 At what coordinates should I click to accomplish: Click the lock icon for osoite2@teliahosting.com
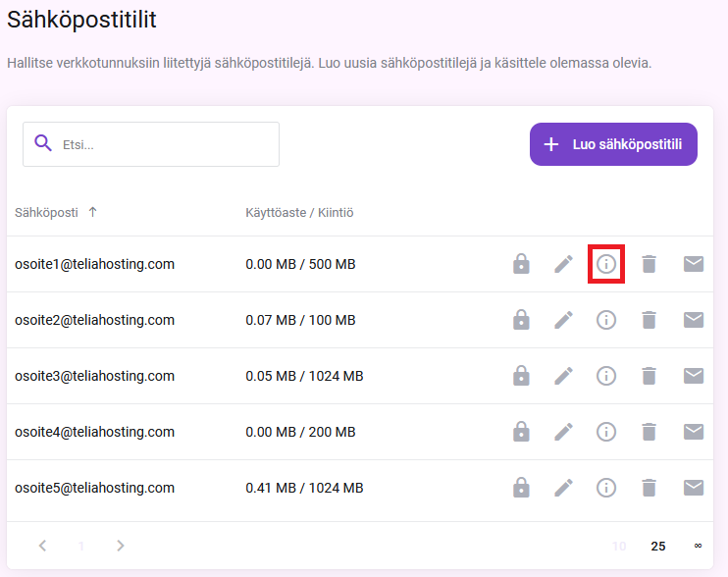pyautogui.click(x=521, y=320)
